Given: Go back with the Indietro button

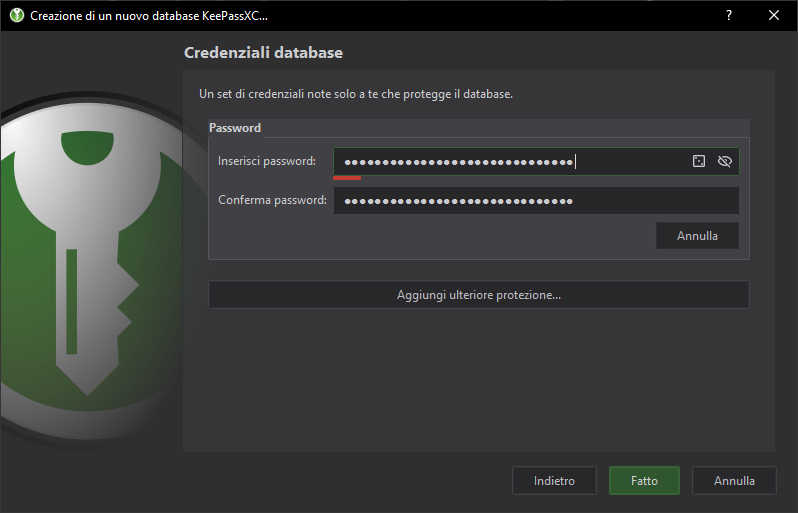Looking at the screenshot, I should click(554, 481).
